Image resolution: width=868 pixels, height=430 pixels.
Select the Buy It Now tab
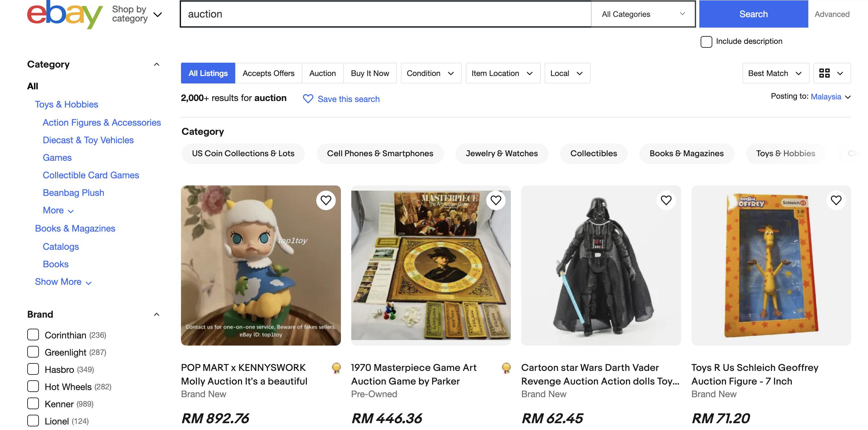[370, 73]
